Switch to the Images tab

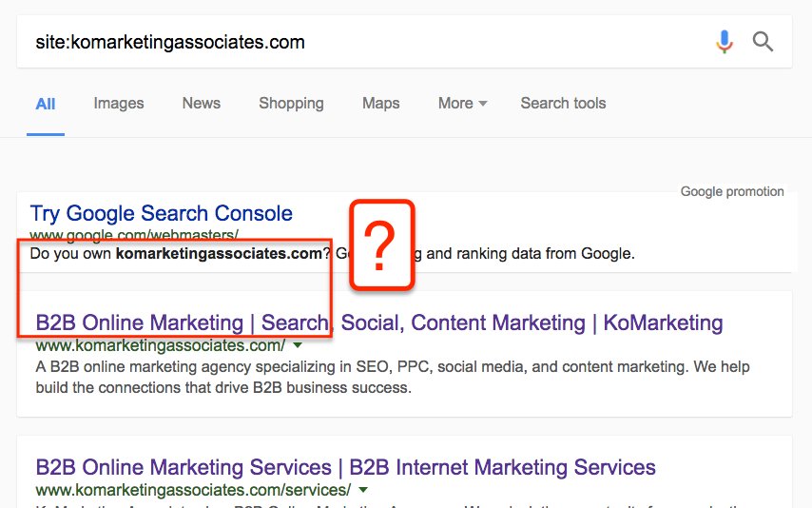click(119, 104)
